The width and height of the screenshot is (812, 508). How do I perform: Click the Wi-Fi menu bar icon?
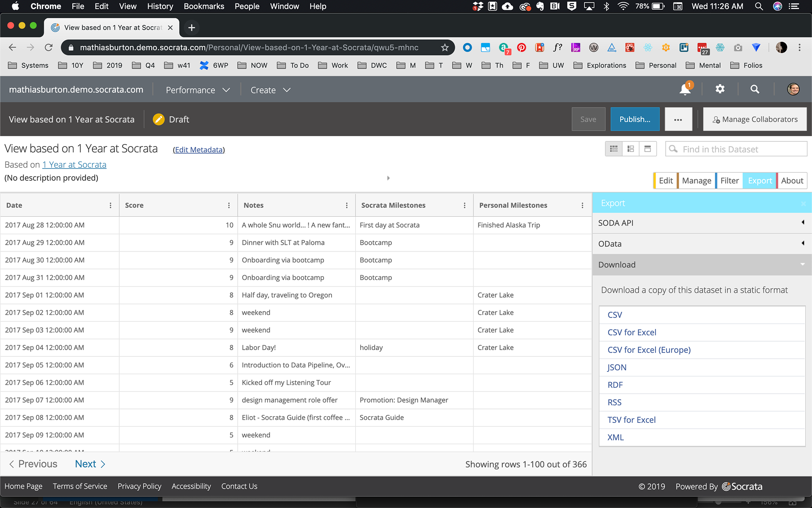coord(623,6)
